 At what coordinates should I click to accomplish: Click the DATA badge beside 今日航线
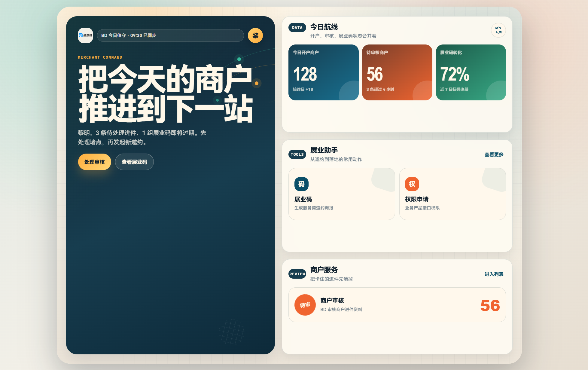(297, 27)
